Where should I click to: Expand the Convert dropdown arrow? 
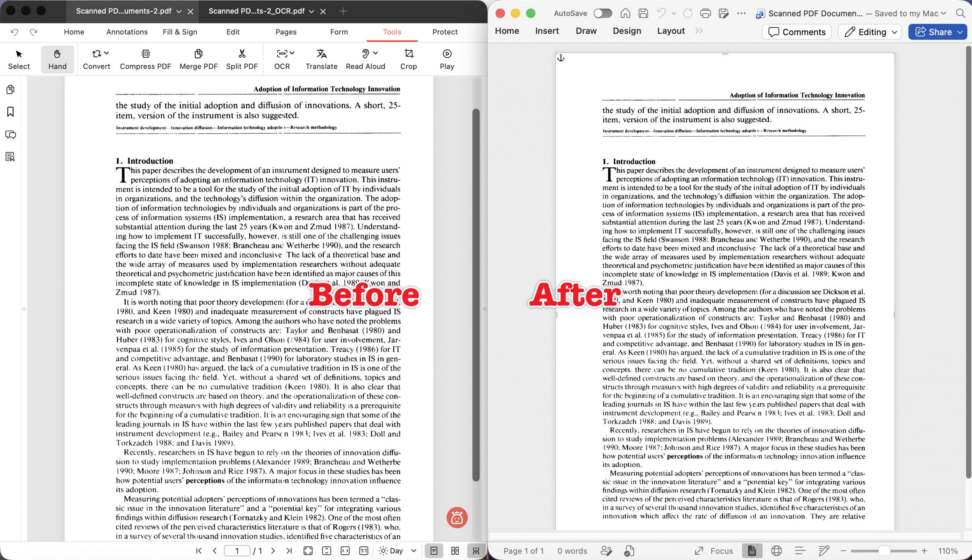(107, 53)
